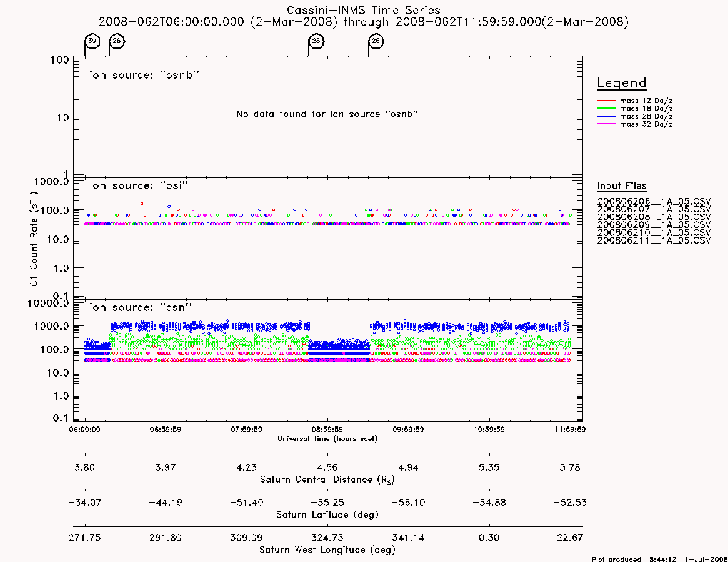Click the 10:59:59 time tick label
Screen dimensions: 728x562
tap(489, 430)
